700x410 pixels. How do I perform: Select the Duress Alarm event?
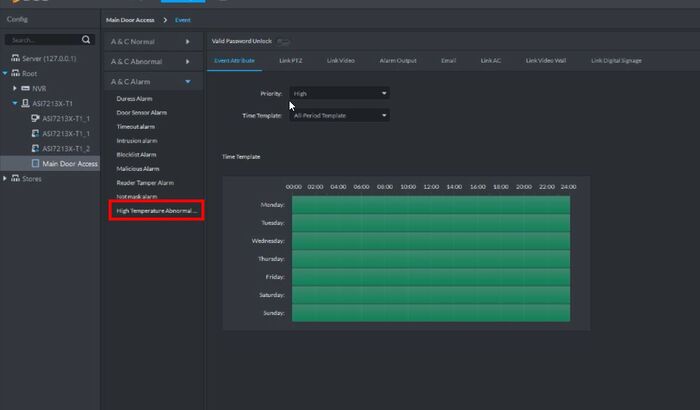tap(134, 98)
